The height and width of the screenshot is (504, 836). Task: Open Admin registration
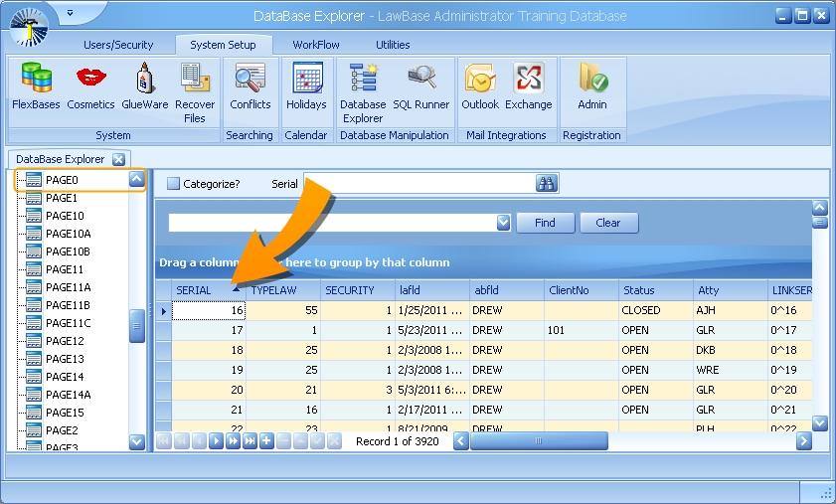[591, 86]
